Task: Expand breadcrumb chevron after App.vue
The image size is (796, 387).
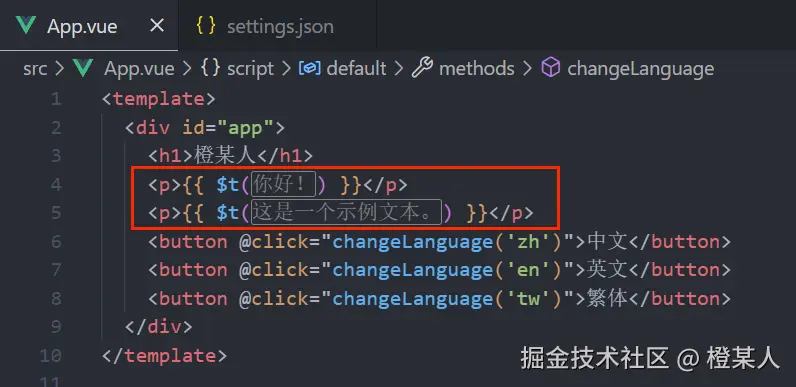Action: (187, 69)
